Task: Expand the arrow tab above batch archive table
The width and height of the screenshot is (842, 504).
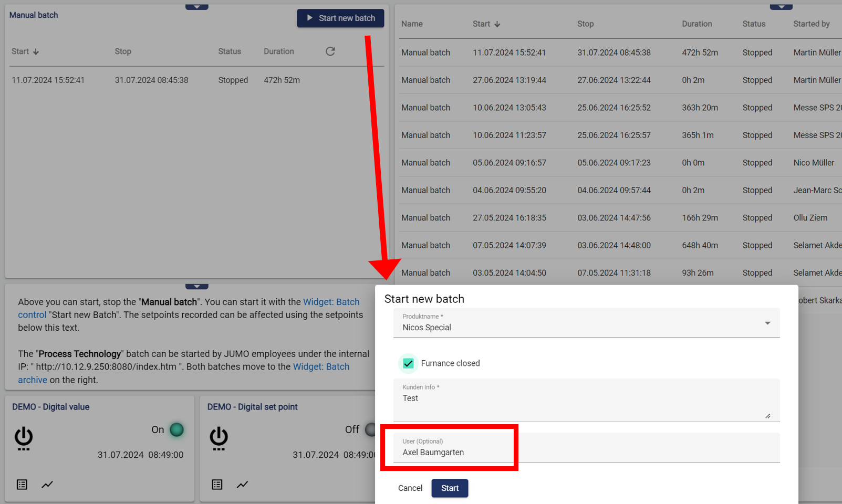Action: (x=781, y=7)
